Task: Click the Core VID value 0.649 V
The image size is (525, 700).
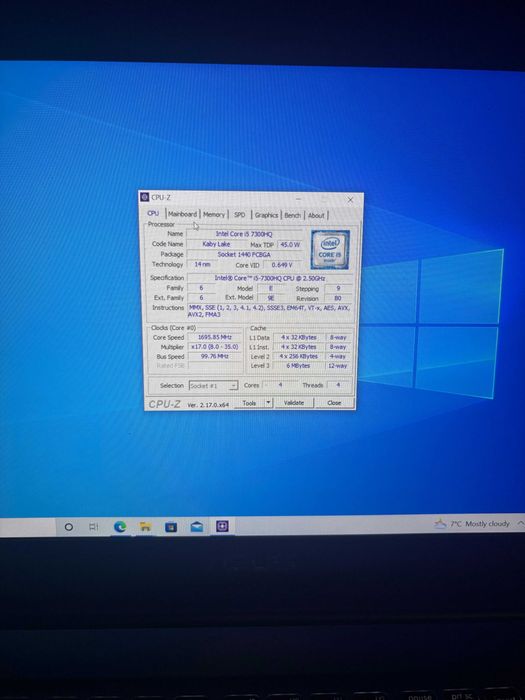Action: (x=283, y=265)
